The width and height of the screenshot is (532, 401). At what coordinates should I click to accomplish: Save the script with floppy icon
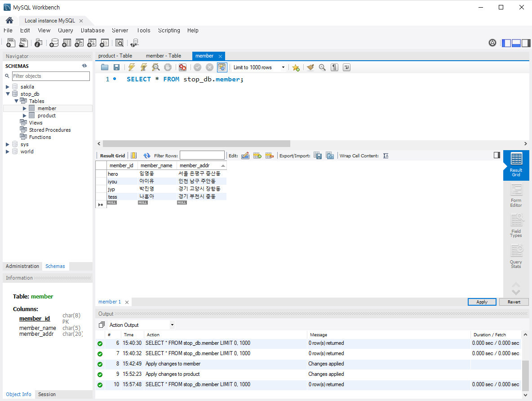pos(116,67)
